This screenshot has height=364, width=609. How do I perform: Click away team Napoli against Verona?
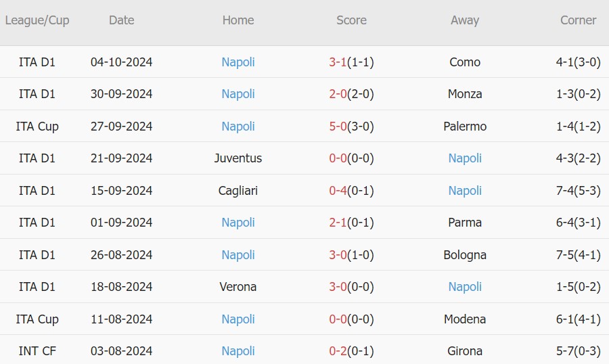[465, 287]
